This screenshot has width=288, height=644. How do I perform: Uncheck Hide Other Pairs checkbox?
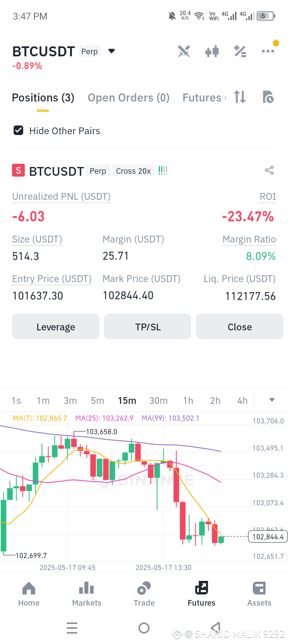coord(18,130)
